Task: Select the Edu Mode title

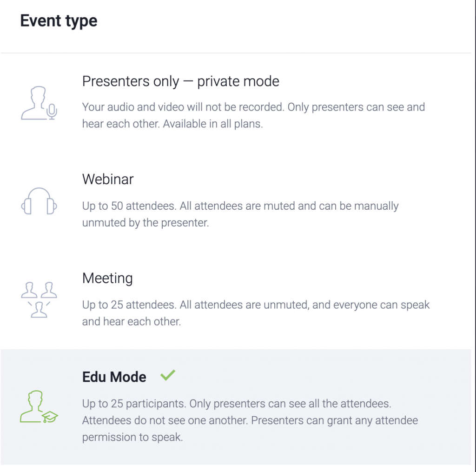Action: [114, 377]
